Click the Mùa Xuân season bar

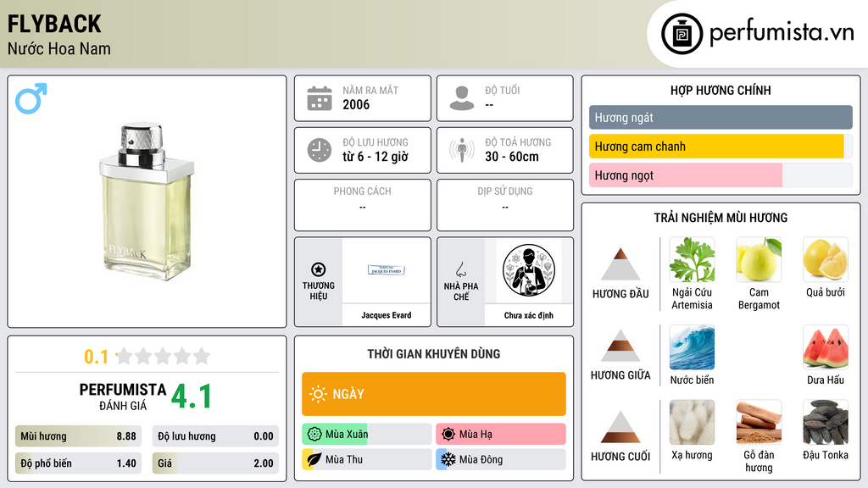click(367, 435)
